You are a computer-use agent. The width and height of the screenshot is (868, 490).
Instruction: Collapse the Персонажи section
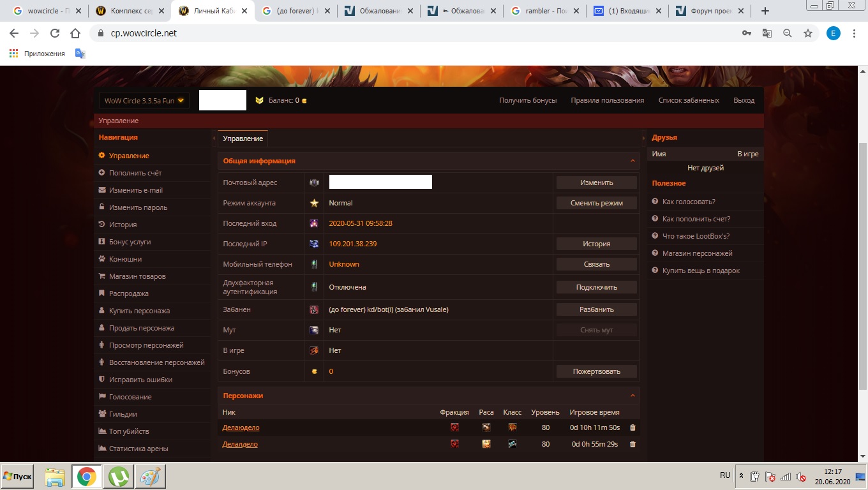pyautogui.click(x=632, y=396)
